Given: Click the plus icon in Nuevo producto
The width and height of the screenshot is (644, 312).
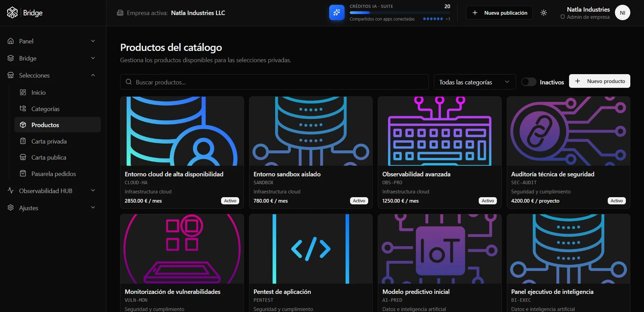Looking at the screenshot, I should (x=578, y=81).
